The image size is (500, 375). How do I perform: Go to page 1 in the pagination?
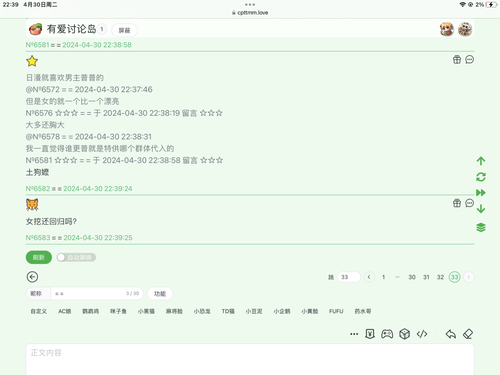384,277
